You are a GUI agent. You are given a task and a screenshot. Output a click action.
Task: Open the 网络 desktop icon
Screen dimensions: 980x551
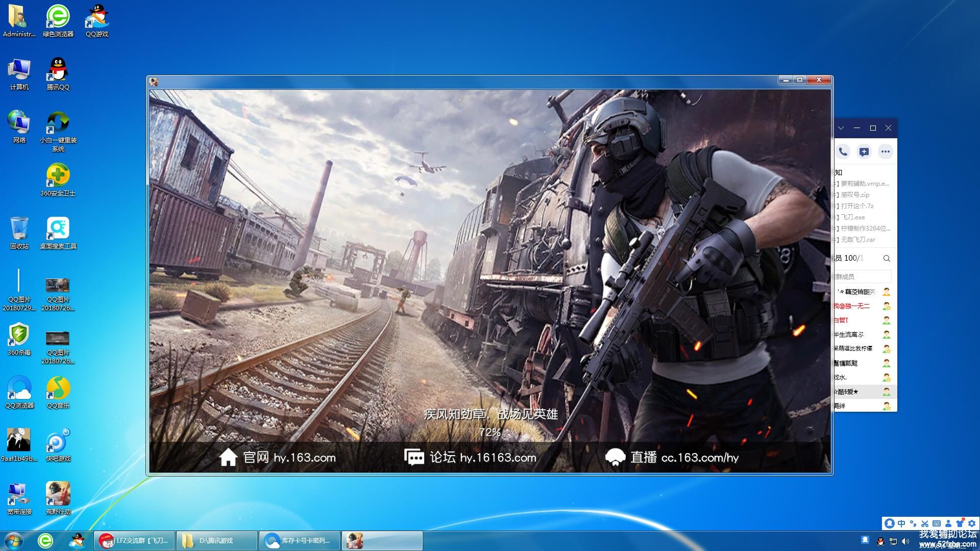tap(19, 127)
